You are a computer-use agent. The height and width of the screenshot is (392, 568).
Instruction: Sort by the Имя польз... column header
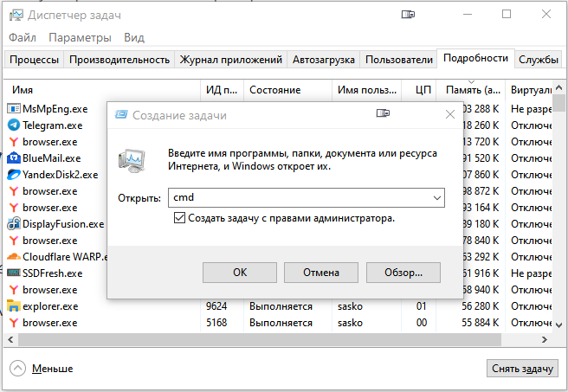[x=366, y=90]
